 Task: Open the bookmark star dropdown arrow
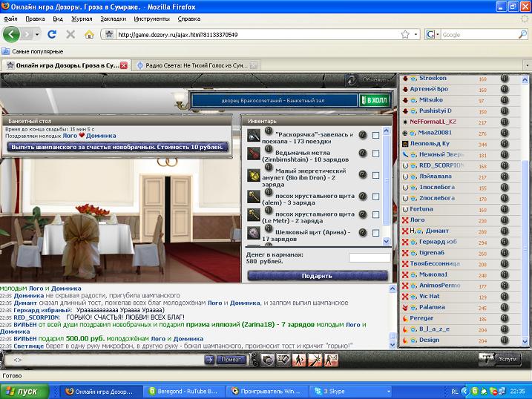[x=416, y=34]
